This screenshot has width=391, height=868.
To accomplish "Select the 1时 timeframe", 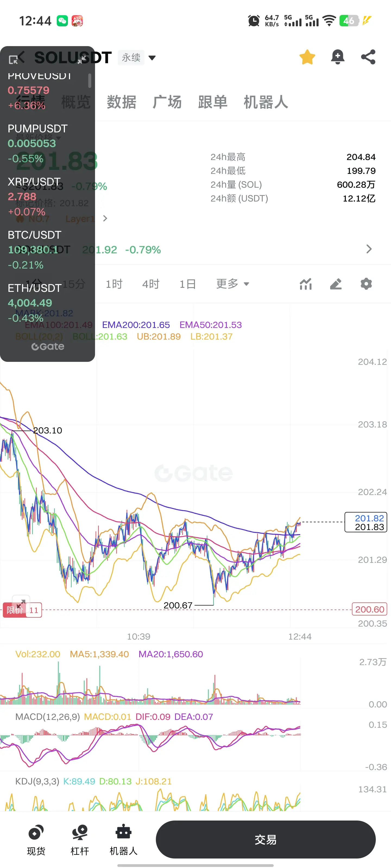I will [x=114, y=284].
